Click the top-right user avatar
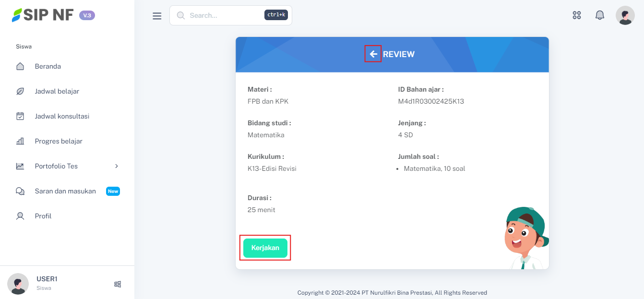This screenshot has width=644, height=299. [625, 15]
